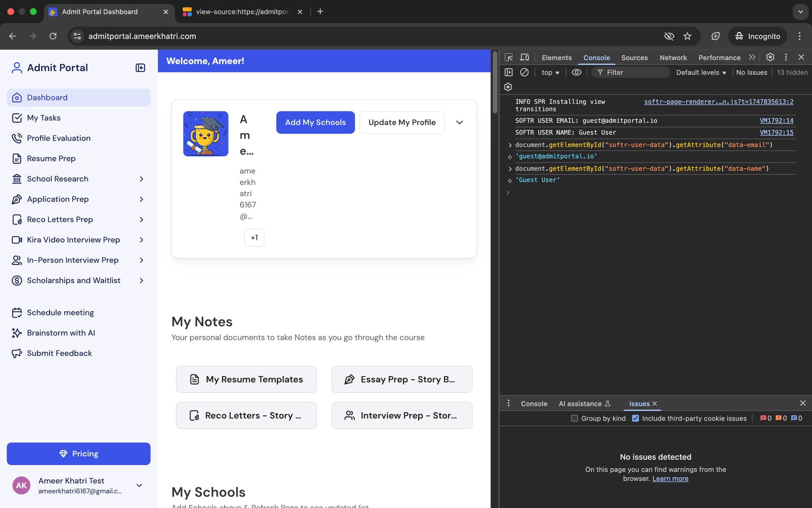Expand the School Research menu chevron
The width and height of the screenshot is (812, 508).
pyautogui.click(x=142, y=179)
